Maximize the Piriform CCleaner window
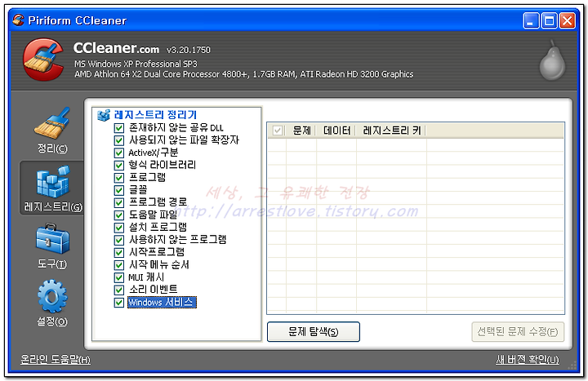This screenshot has width=588, height=381. tap(550, 20)
